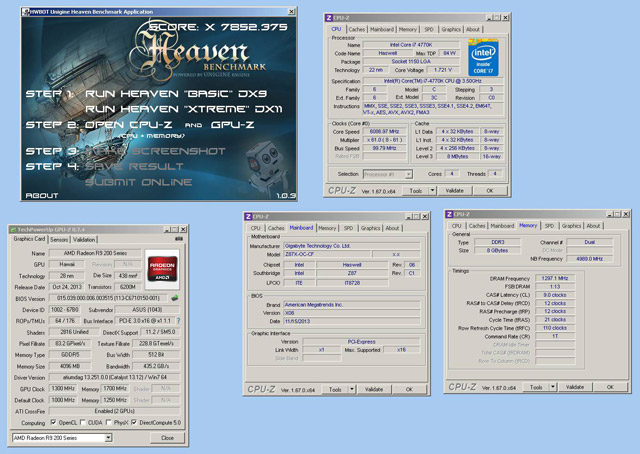
Task: Switch to Sensors tab in GPU-Z
Action: coord(59,240)
